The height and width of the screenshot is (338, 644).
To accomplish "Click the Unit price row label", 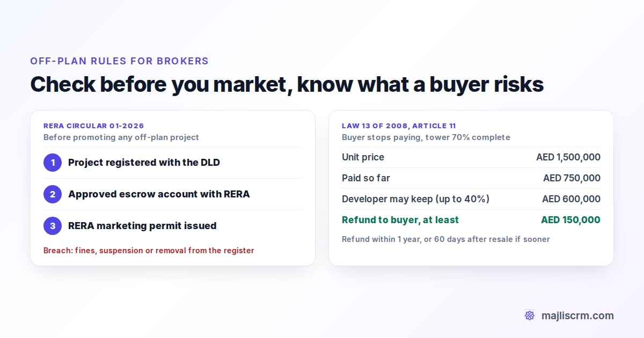I will coord(363,157).
